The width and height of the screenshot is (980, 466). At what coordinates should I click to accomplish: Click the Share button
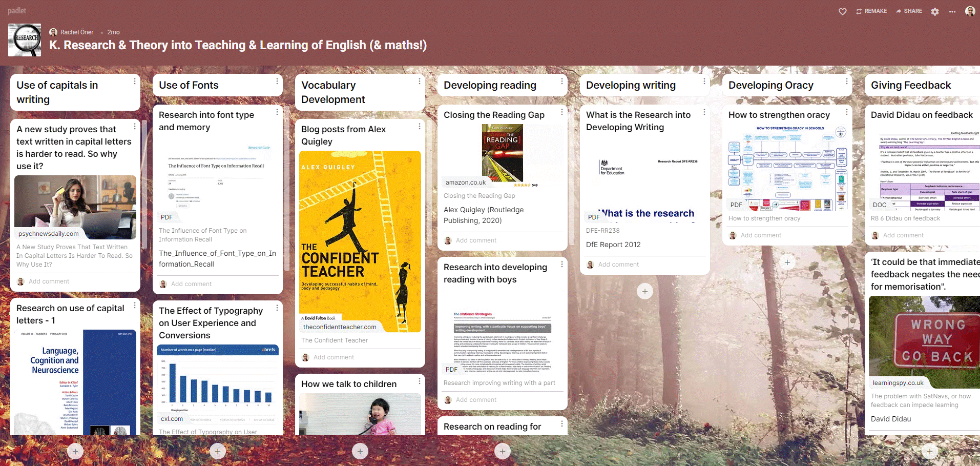pos(909,11)
